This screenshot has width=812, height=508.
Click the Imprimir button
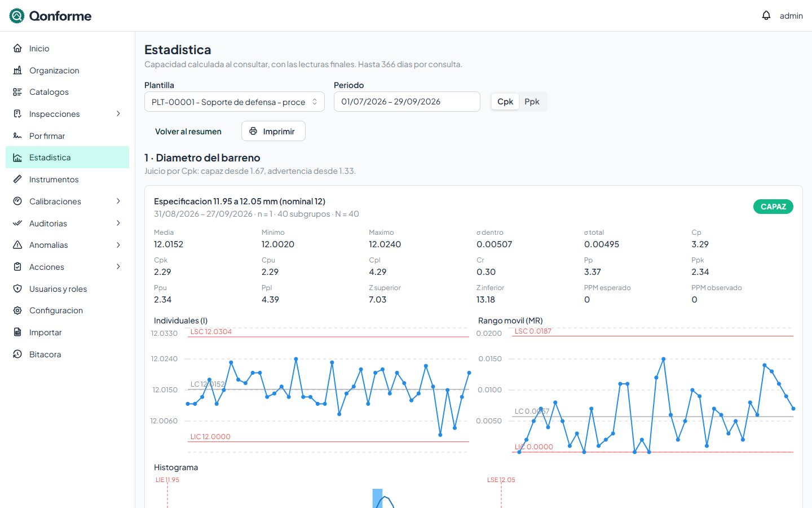click(x=273, y=132)
